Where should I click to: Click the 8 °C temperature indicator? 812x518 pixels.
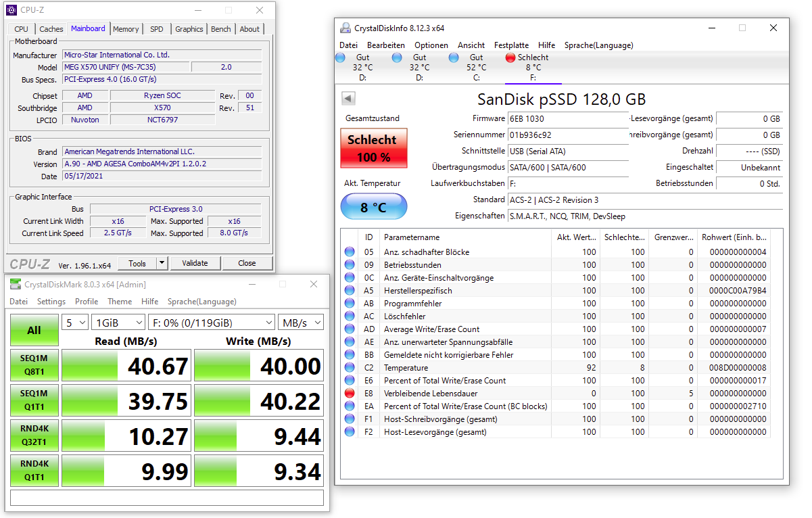tap(374, 207)
